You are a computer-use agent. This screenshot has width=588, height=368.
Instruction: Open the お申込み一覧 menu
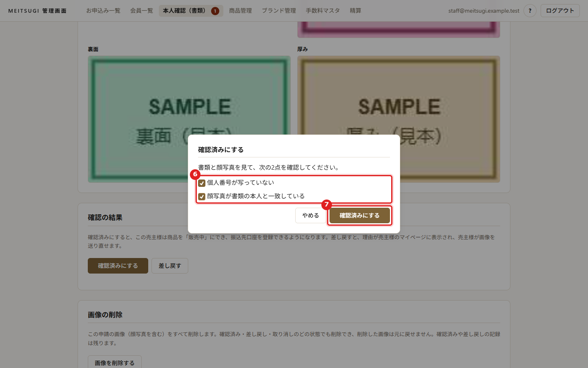103,11
